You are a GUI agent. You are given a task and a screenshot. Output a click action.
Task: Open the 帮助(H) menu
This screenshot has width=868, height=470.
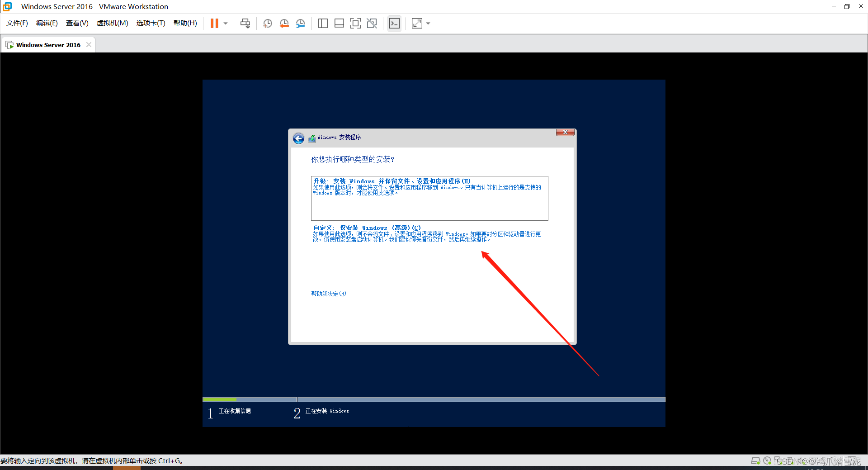(185, 23)
